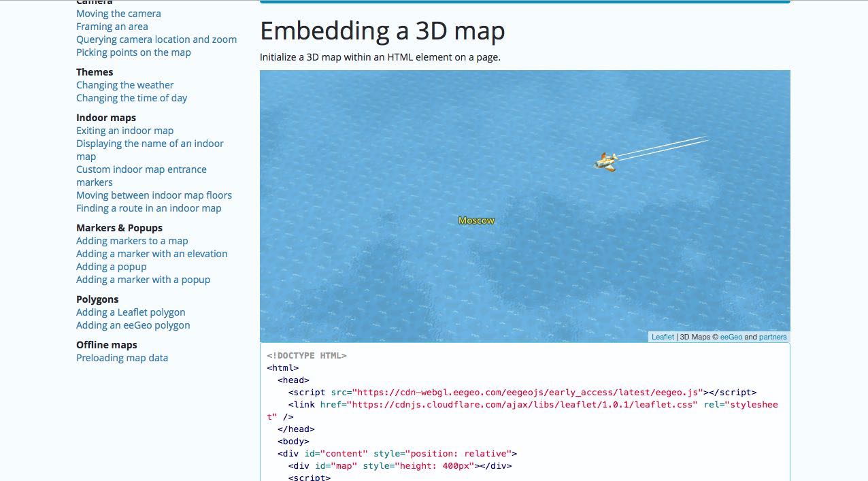Open Querying camera location and zoom
This screenshot has width=868, height=481.
[156, 39]
